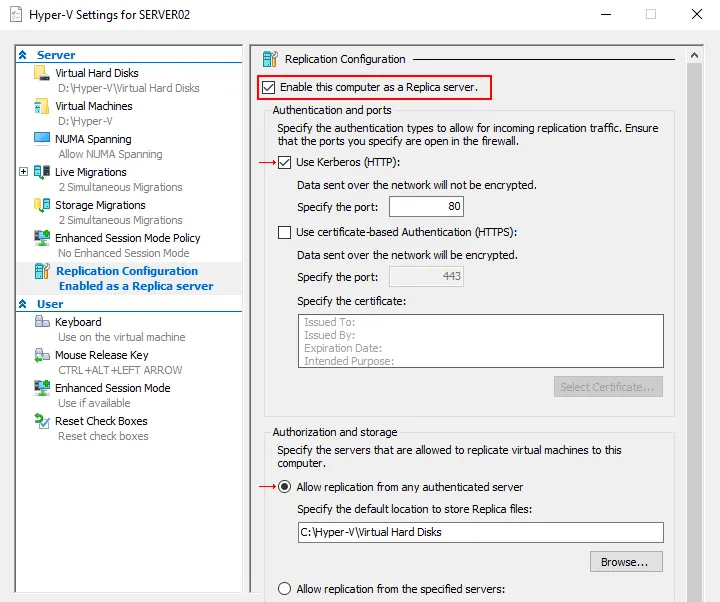720x602 pixels.
Task: Collapse the Server section header
Action: (23, 55)
